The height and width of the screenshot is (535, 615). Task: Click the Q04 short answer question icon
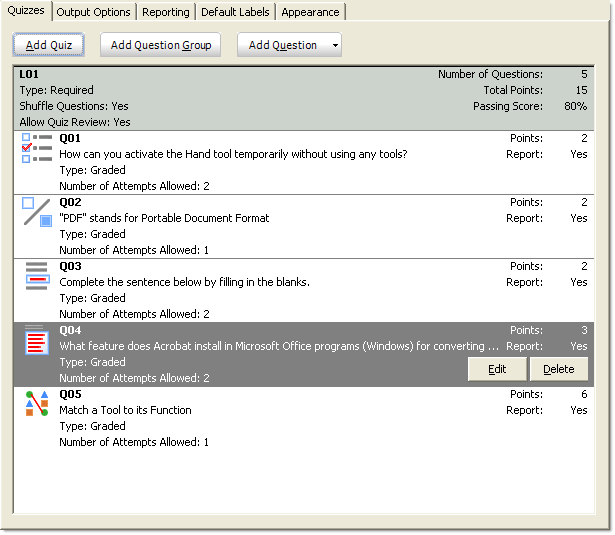(x=37, y=341)
